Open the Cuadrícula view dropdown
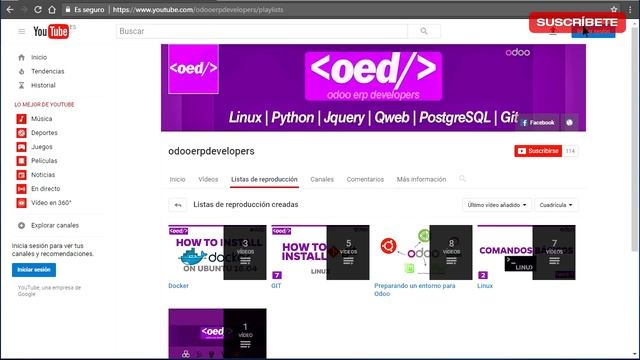The width and height of the screenshot is (640, 360). click(x=556, y=205)
